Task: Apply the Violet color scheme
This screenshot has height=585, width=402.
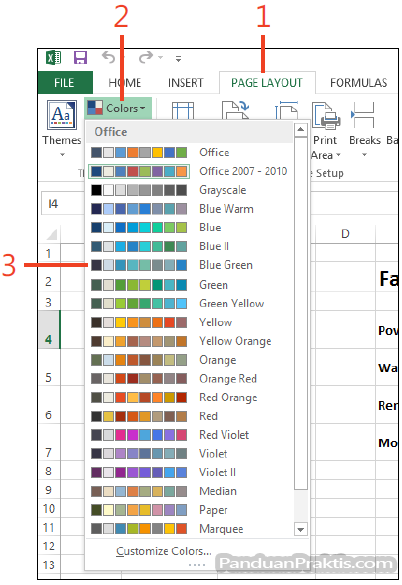Action: point(189,453)
